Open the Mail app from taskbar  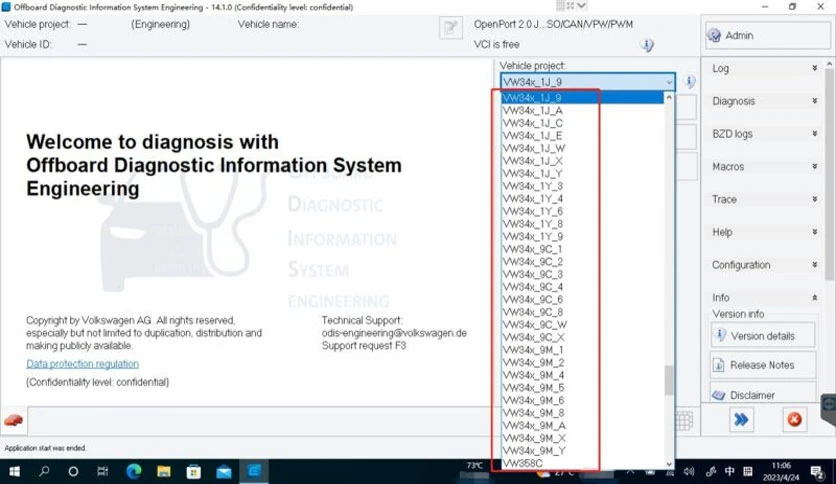tap(224, 471)
